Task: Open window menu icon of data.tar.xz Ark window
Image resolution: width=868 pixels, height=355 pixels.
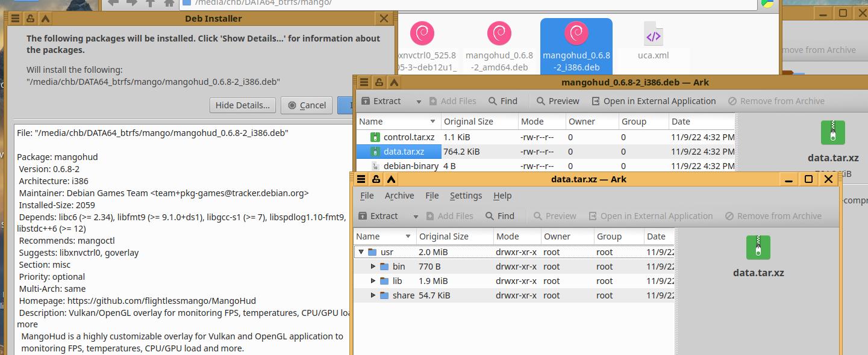Action: click(361, 179)
